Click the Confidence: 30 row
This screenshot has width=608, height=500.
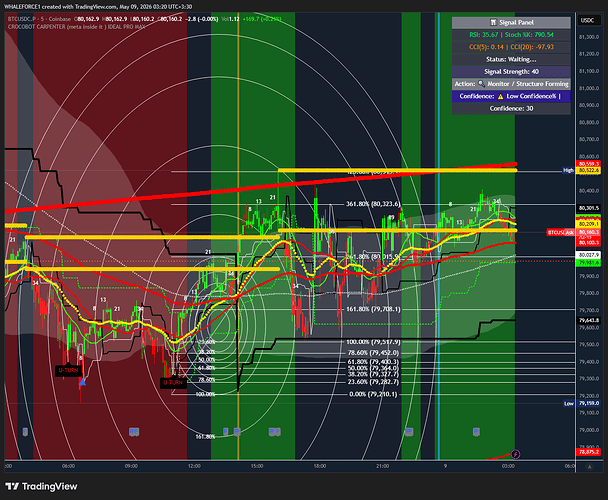pos(511,109)
